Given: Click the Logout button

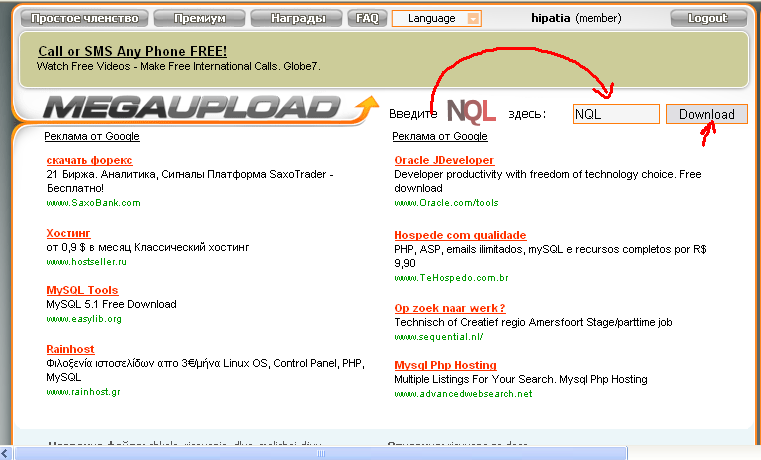Looking at the screenshot, I should 708,18.
